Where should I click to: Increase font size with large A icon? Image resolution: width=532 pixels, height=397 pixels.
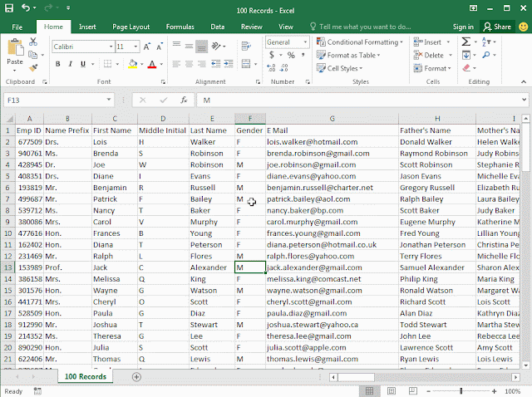coord(146,47)
